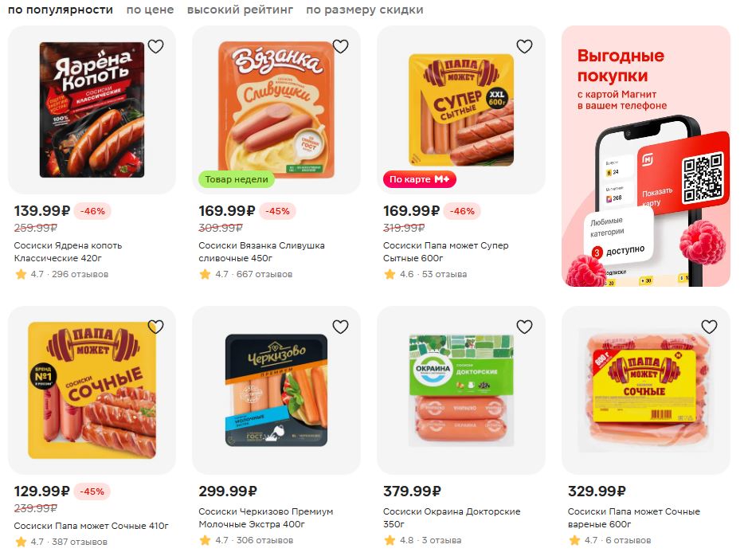744x560 pixels.
Task: Add Ядрена копоть sausages to favorites
Action: [155, 46]
